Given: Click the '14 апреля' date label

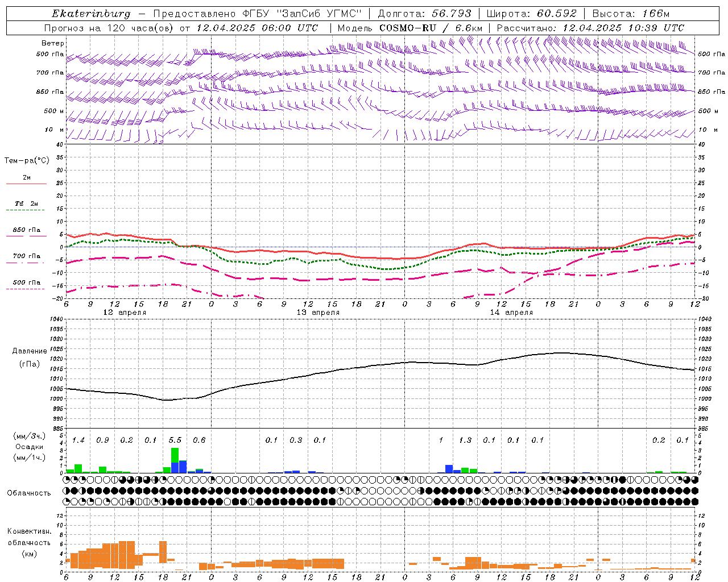Looking at the screenshot, I should point(511,313).
